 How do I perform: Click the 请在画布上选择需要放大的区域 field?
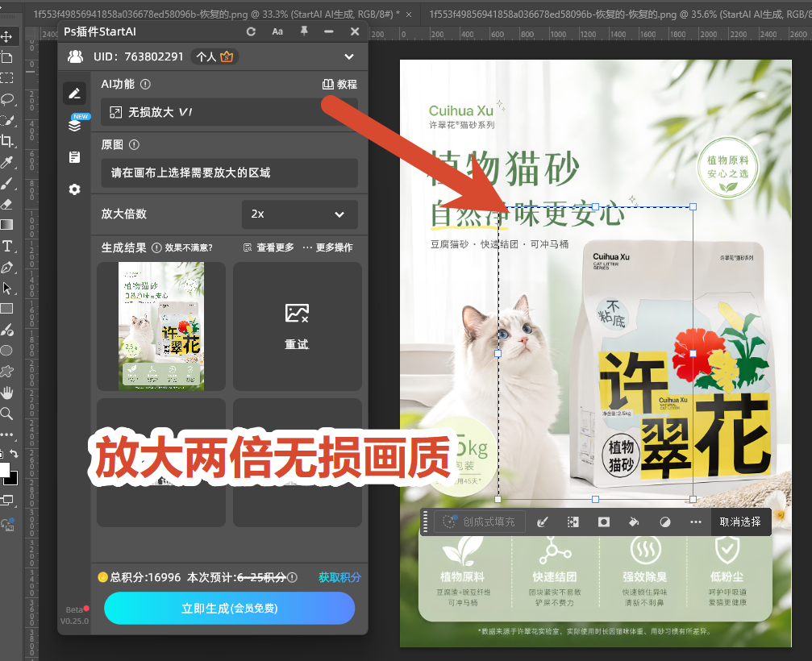229,173
